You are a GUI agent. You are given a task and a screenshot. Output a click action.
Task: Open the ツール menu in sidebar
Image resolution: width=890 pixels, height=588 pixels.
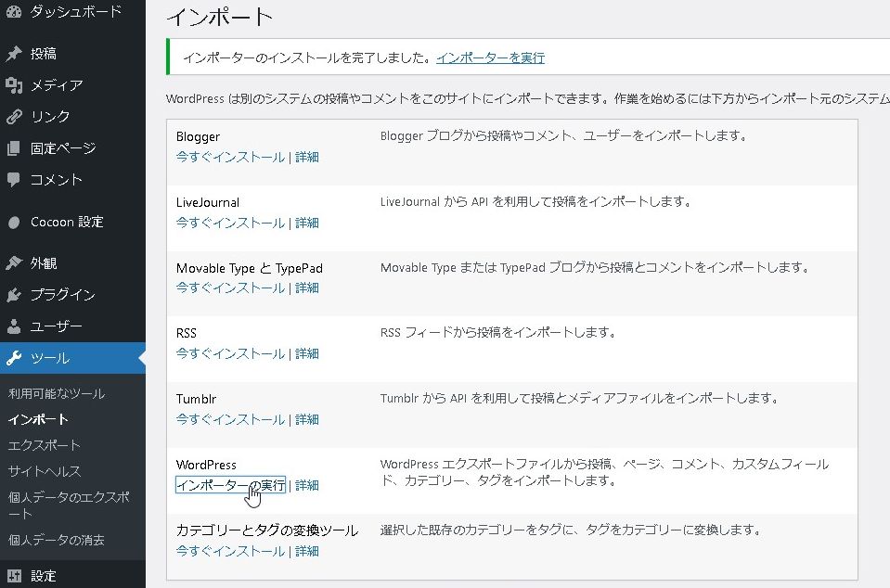[49, 358]
